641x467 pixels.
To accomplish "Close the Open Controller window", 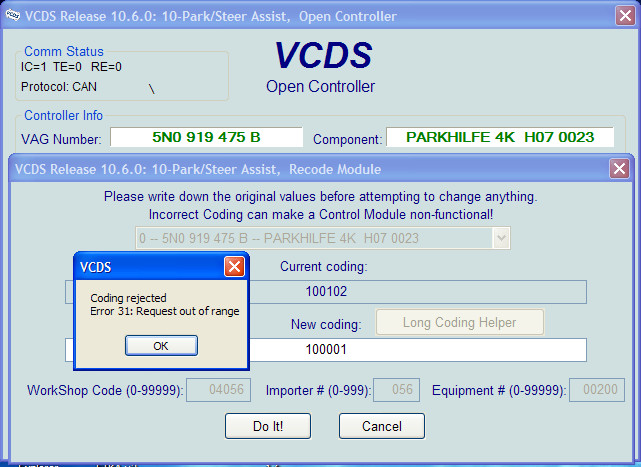I will tap(625, 16).
